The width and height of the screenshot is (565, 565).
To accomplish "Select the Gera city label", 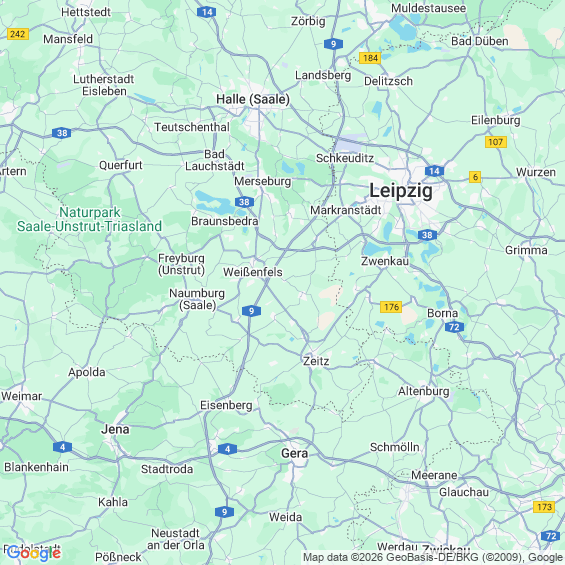I will point(294,453).
